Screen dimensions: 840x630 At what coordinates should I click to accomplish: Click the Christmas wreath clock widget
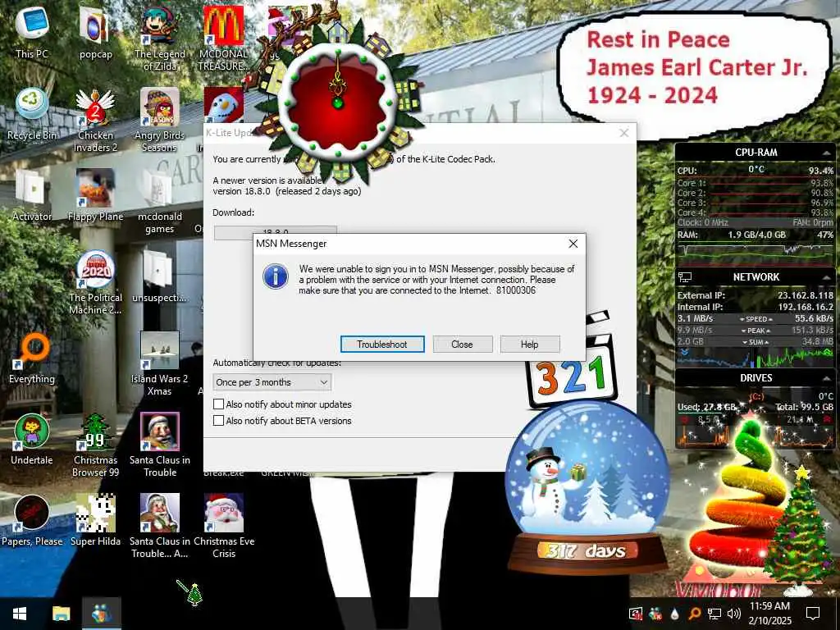point(337,102)
